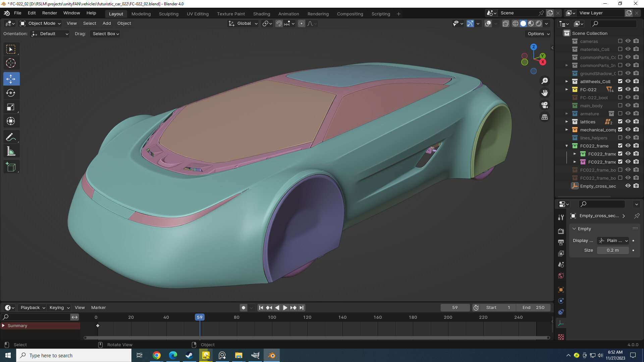Image resolution: width=644 pixels, height=362 pixels.
Task: Select the Annotate tool
Action: click(x=11, y=137)
